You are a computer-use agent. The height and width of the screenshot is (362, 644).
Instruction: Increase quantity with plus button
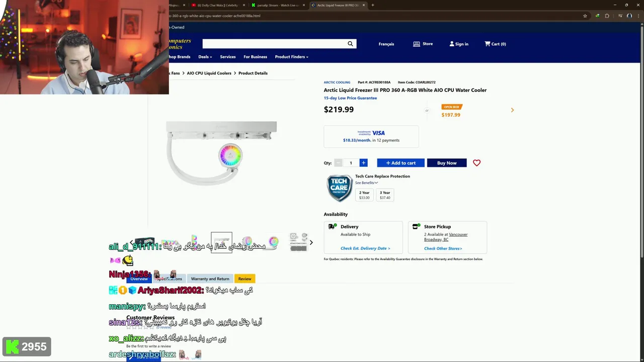pos(363,163)
